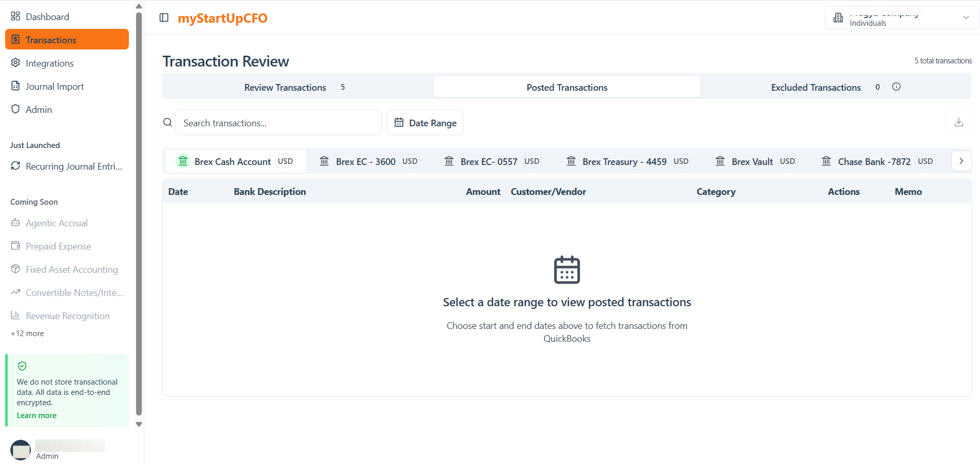
Task: Select the Chase Bank -7872 account
Action: [x=878, y=161]
